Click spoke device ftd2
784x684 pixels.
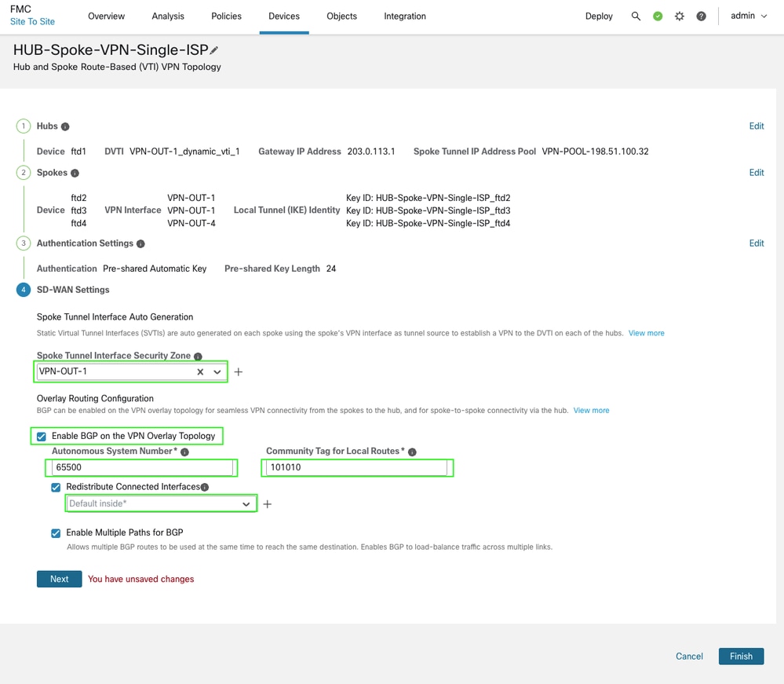coord(78,198)
